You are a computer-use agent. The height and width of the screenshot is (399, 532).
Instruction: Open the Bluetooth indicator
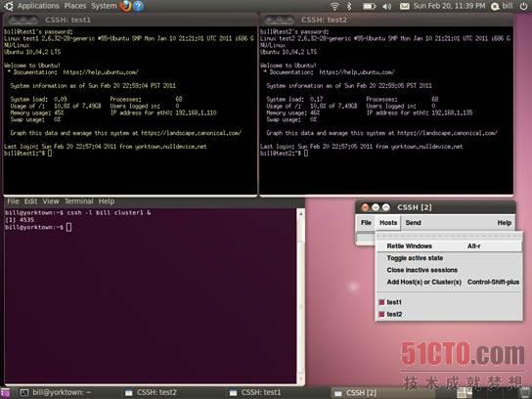point(350,6)
